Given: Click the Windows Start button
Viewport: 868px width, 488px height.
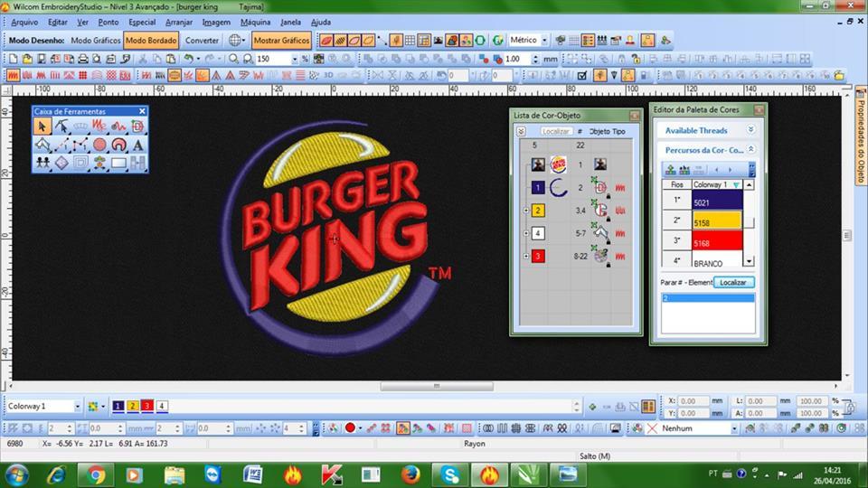Looking at the screenshot, I should coord(16,475).
